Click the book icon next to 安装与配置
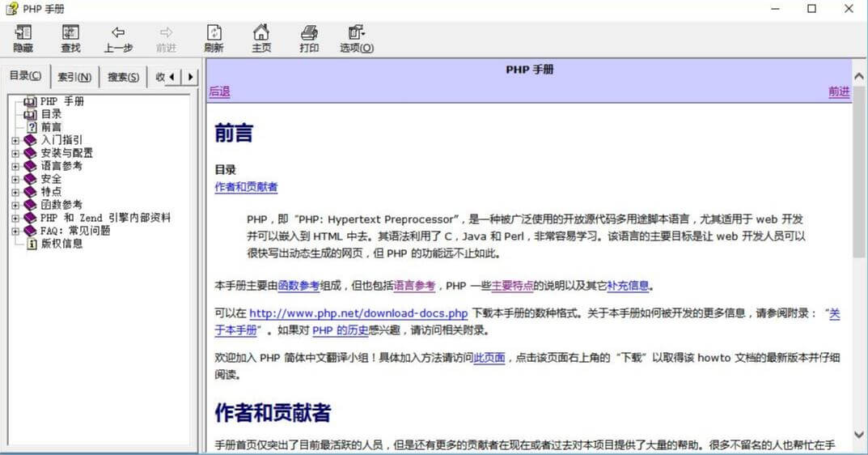This screenshot has width=868, height=455. [x=30, y=153]
